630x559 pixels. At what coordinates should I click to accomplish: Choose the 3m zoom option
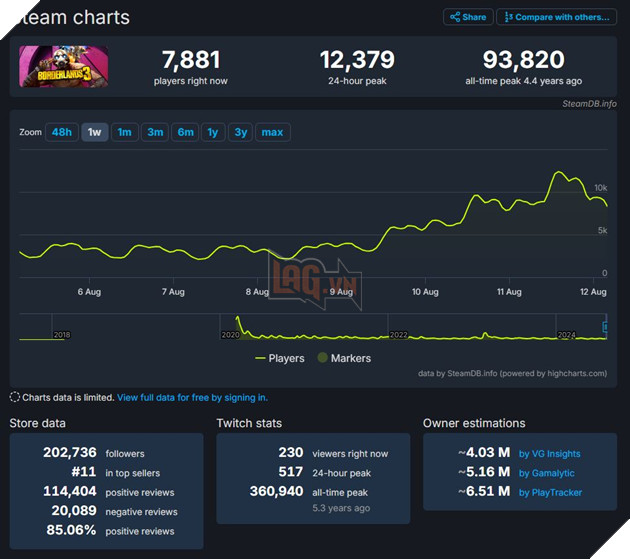point(155,132)
